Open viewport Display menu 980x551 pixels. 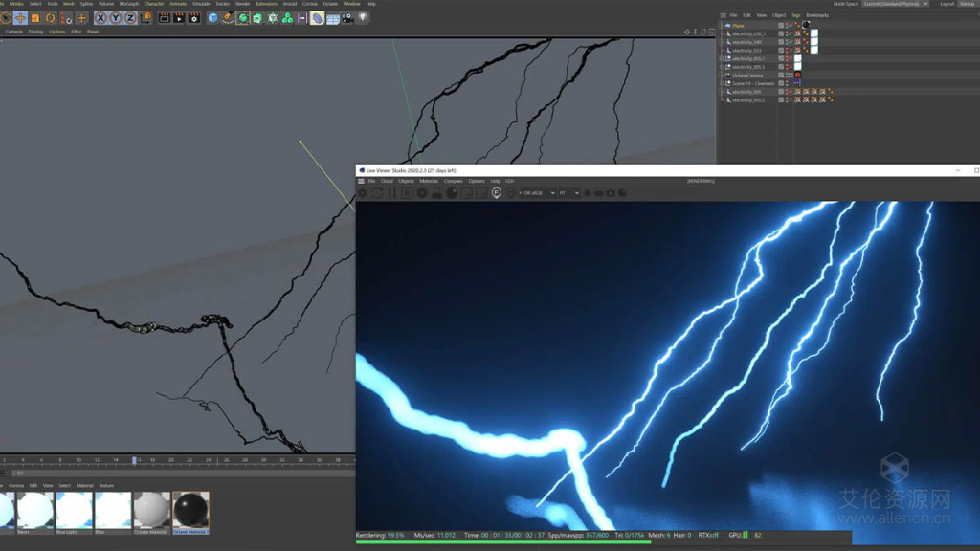click(x=35, y=32)
